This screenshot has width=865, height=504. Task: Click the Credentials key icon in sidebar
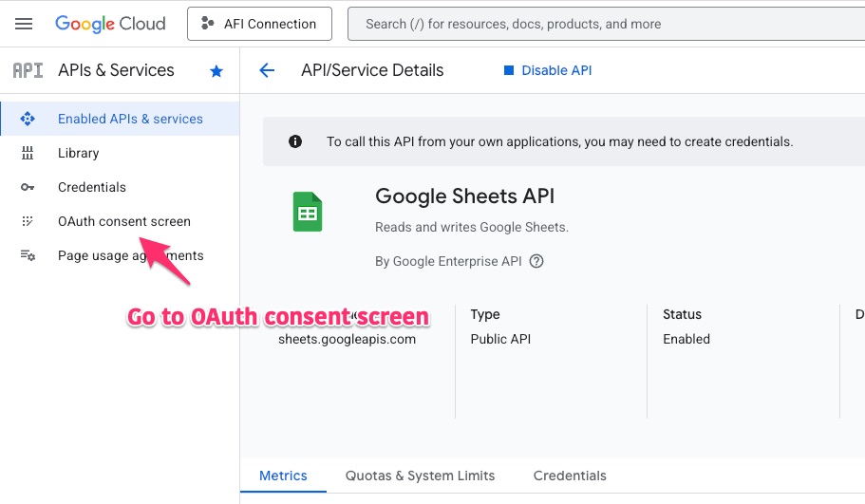point(28,188)
